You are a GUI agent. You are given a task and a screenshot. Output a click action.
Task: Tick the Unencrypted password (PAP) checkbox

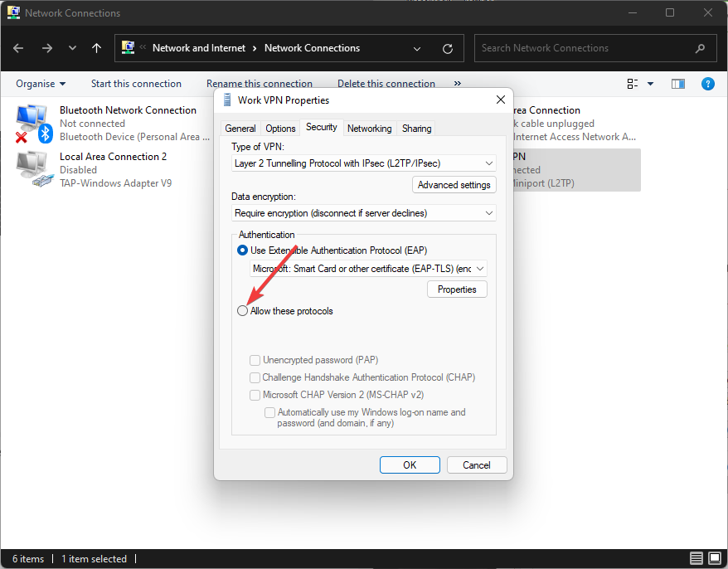point(255,360)
